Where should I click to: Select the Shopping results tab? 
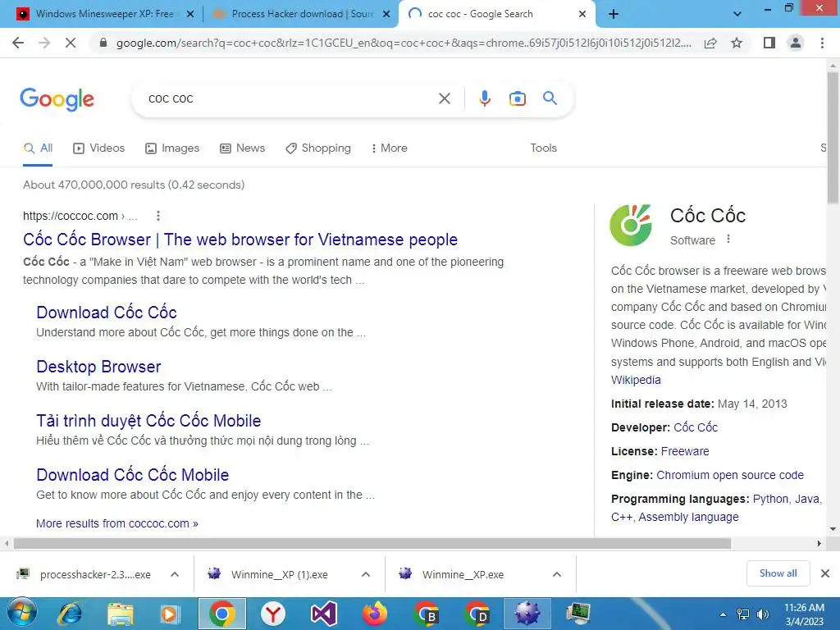click(x=318, y=148)
